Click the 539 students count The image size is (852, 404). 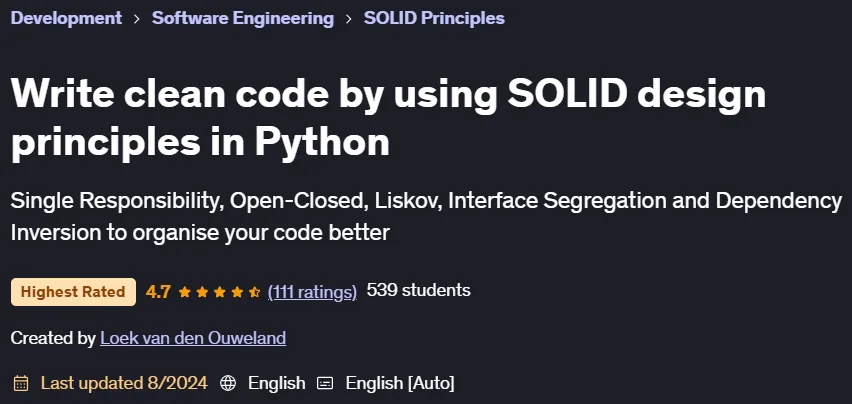(x=418, y=290)
